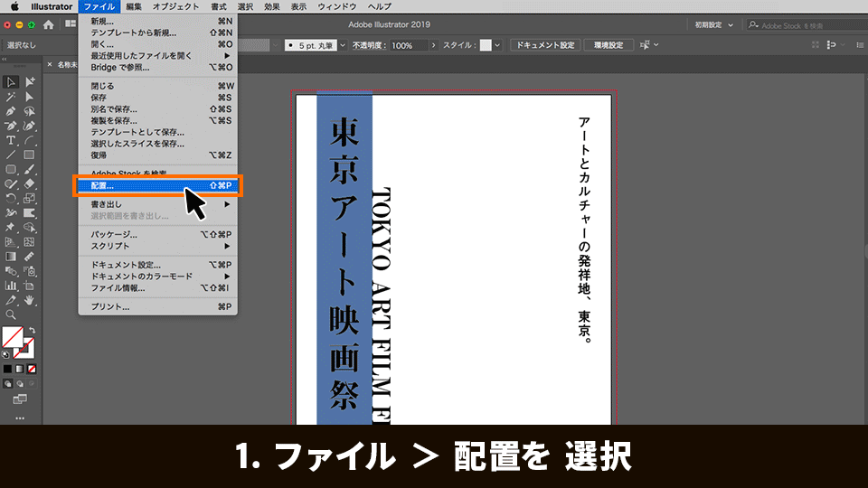
Task: Select the Mesh tool
Action: click(29, 242)
